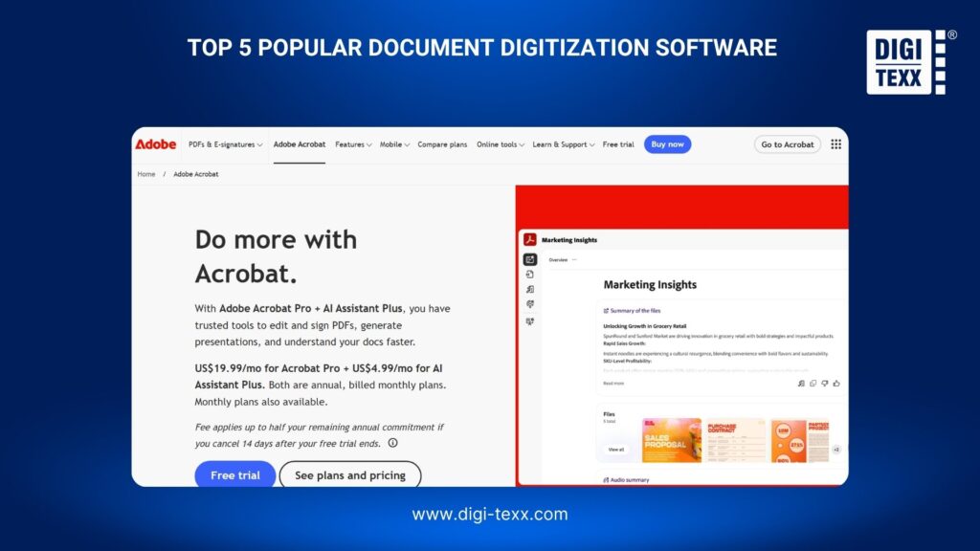The image size is (980, 551).
Task: Click the third sidebar icon in Acrobat preview
Action: coord(530,289)
